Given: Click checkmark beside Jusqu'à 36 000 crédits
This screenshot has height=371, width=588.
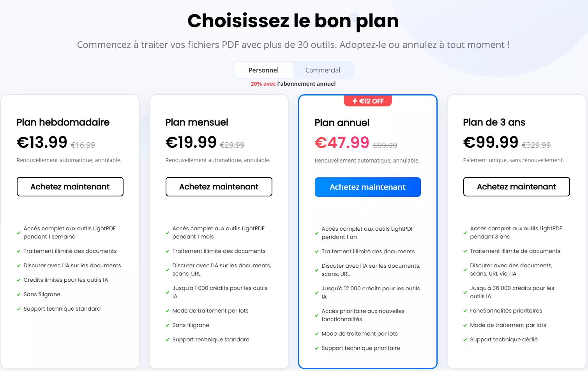Looking at the screenshot, I should pyautogui.click(x=465, y=292).
